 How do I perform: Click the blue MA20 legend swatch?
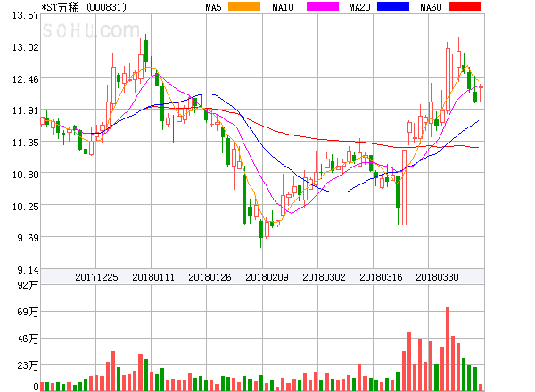click(x=393, y=6)
